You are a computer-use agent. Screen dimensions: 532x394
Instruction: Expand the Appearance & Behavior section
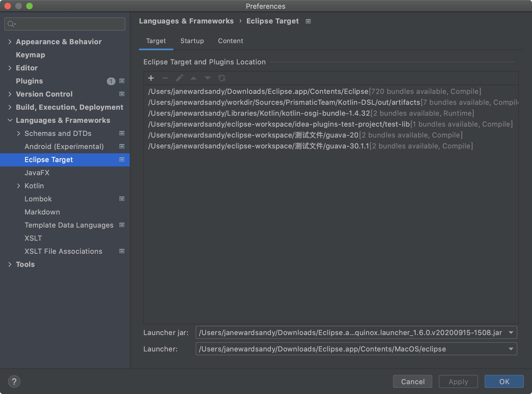point(10,42)
